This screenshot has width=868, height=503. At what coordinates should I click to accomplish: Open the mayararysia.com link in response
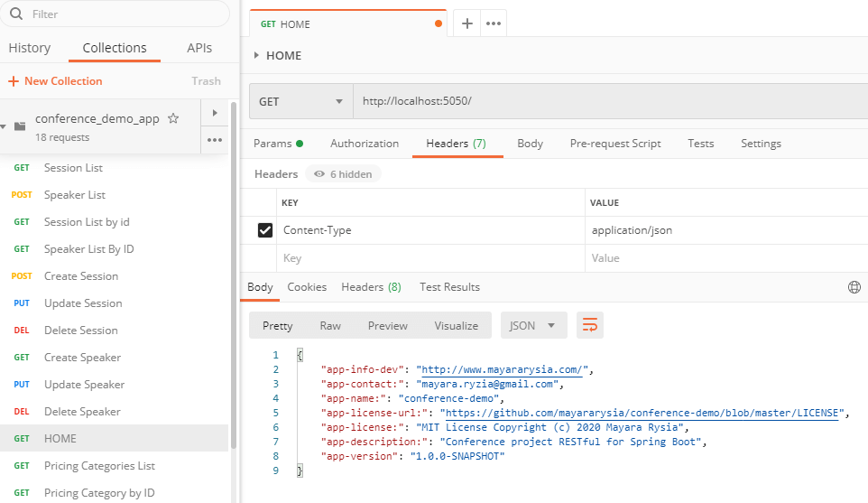pos(502,369)
